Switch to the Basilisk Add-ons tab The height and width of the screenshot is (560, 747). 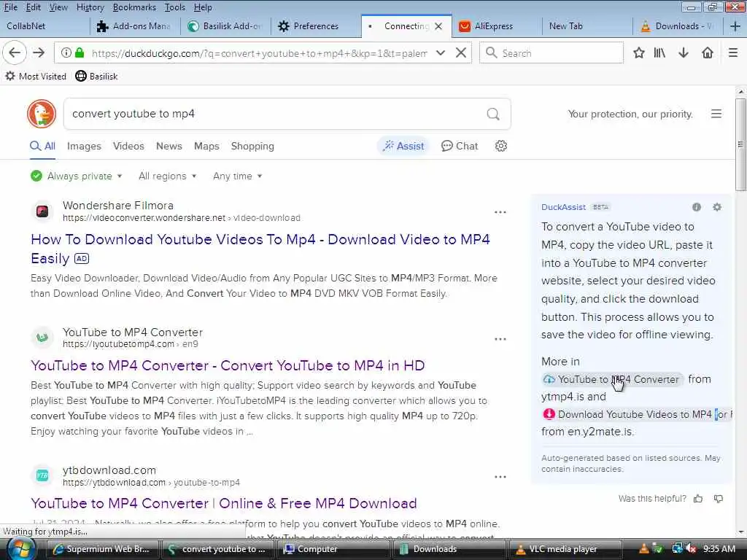pyautogui.click(x=226, y=26)
